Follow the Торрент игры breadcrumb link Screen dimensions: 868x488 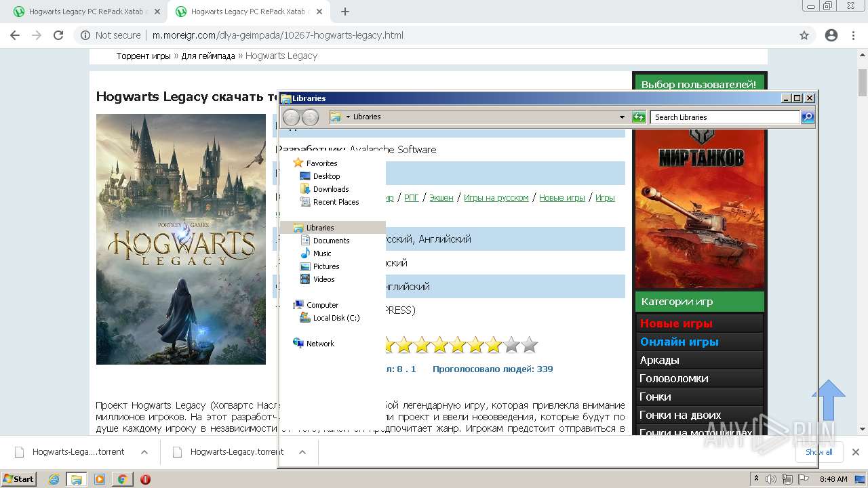click(143, 56)
